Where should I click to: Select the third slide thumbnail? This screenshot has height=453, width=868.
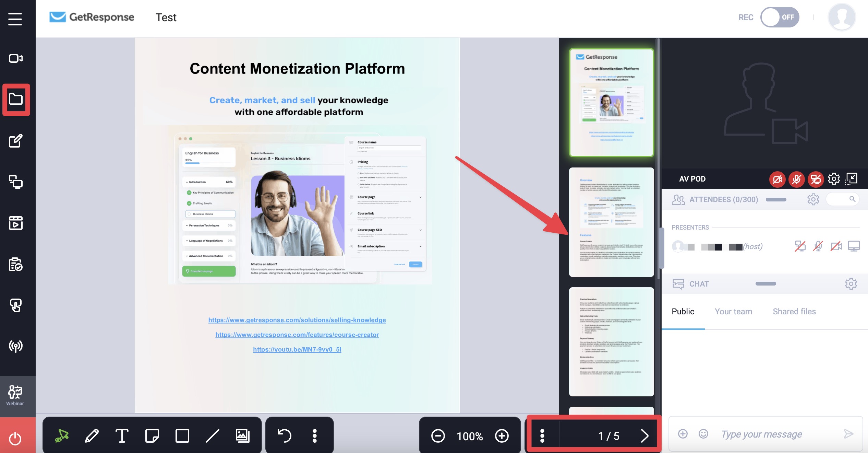(x=612, y=342)
